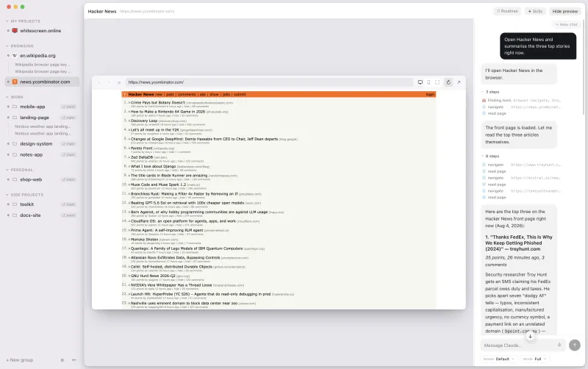Open sidebar settings gear icon
The width and height of the screenshot is (588, 369).
pos(62,360)
